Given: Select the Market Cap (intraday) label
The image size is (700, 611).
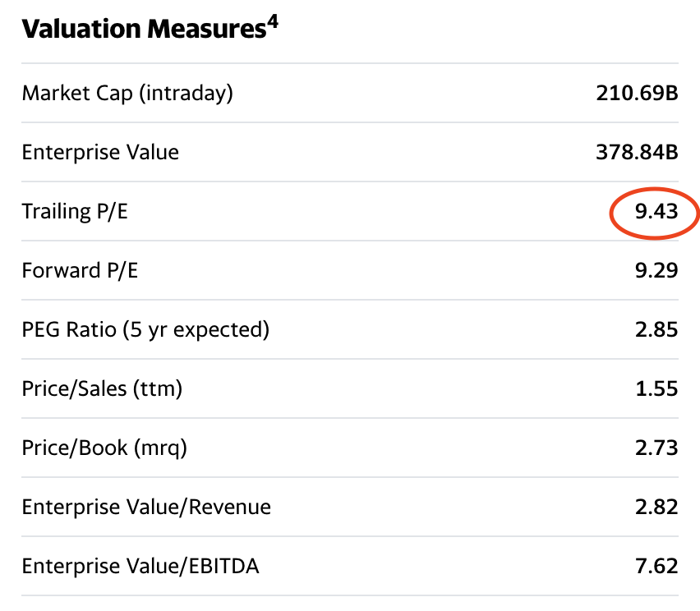Looking at the screenshot, I should coord(127,94).
